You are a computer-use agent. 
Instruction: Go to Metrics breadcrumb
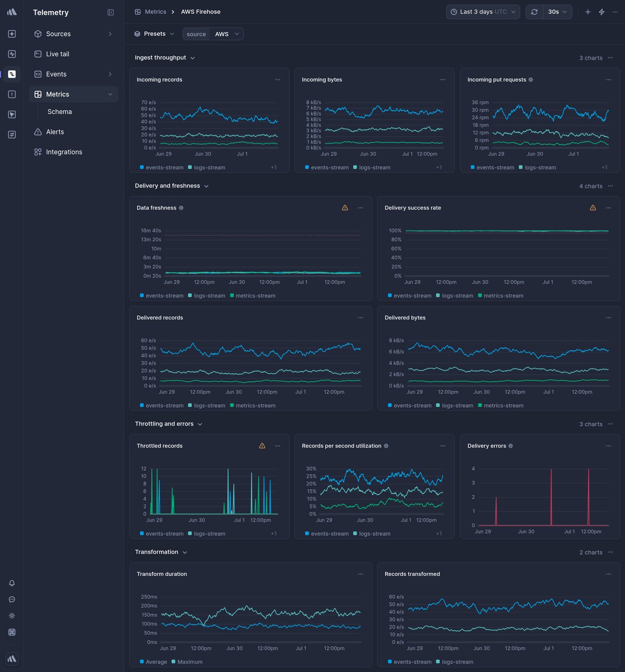[151, 12]
